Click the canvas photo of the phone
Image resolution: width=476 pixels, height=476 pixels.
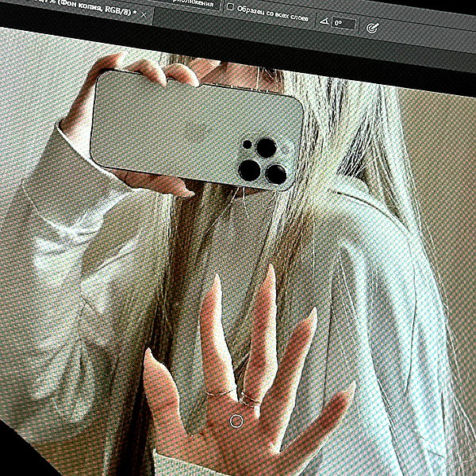(x=197, y=131)
